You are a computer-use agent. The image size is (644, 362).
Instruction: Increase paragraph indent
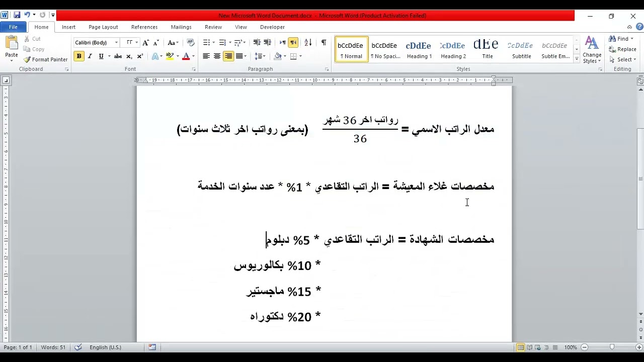267,43
